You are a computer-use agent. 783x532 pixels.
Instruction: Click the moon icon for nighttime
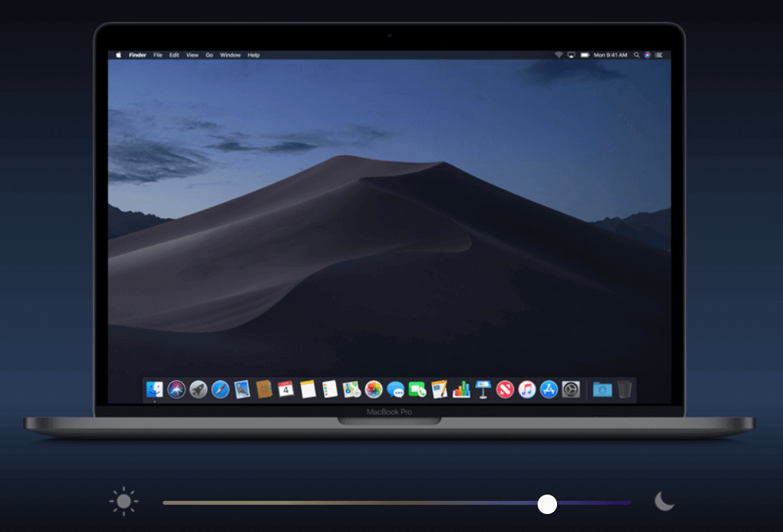[664, 501]
